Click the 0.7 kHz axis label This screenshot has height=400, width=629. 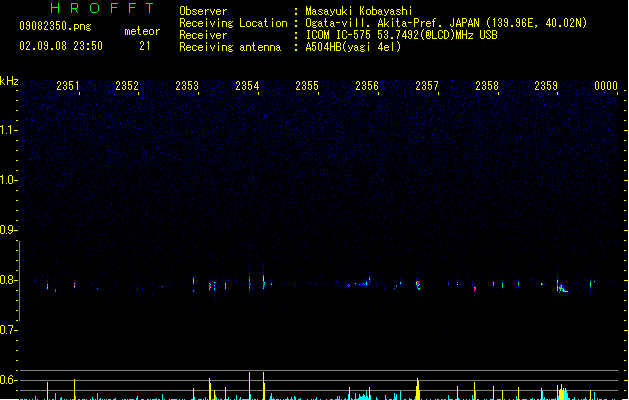pos(8,330)
